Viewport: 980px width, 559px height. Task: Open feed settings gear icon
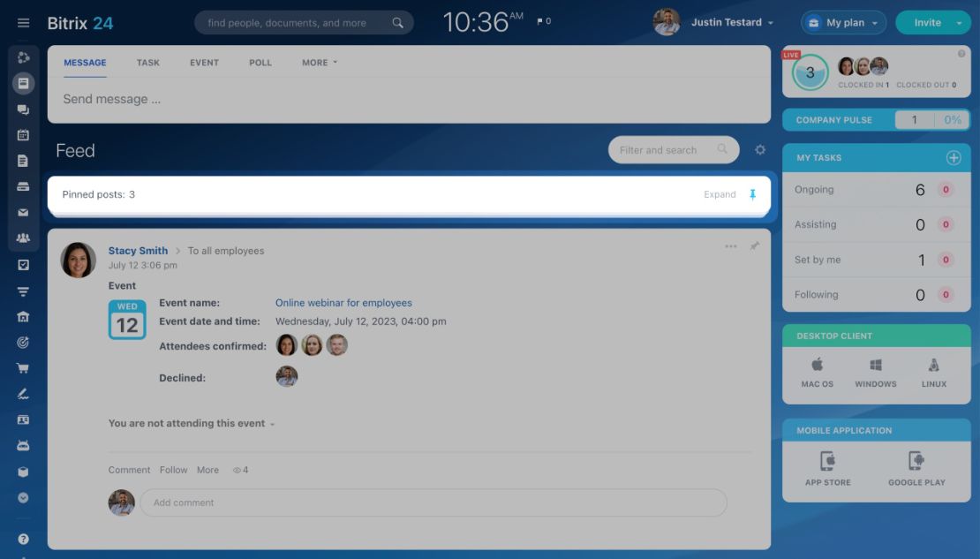[x=760, y=150]
